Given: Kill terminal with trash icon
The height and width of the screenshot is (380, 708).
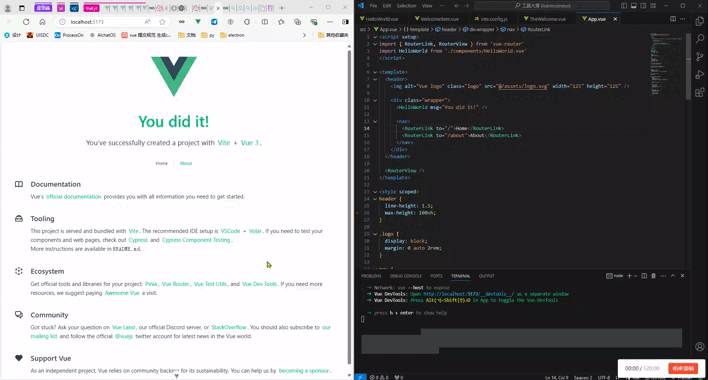Looking at the screenshot, I should tap(653, 276).
